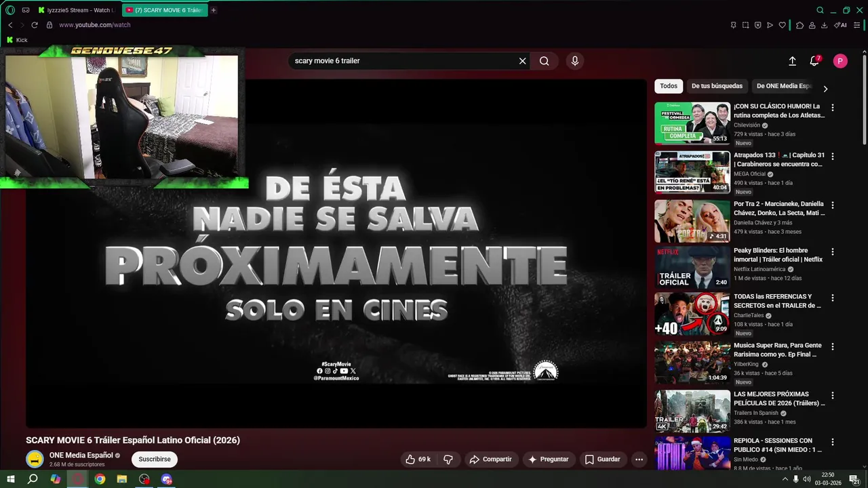Open menu for Por Tra 2 video
Viewport: 868px width, 488px height.
[x=833, y=205]
